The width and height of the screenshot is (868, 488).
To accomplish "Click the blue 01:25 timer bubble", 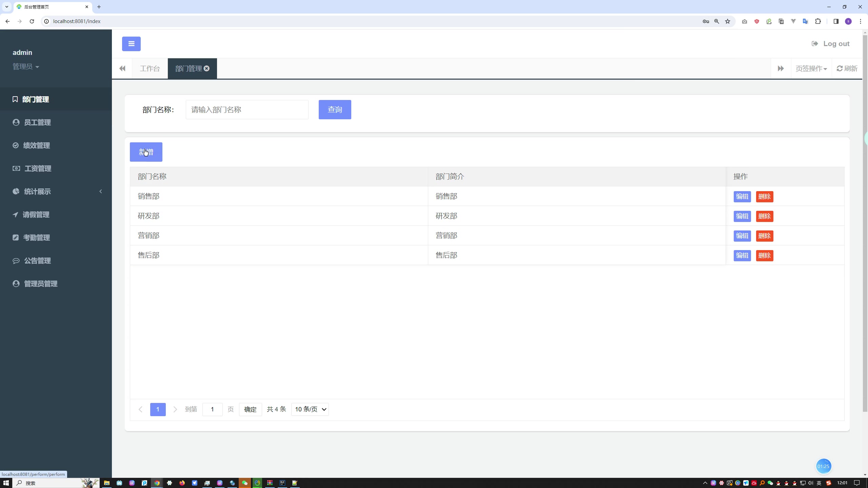I will pyautogui.click(x=823, y=466).
